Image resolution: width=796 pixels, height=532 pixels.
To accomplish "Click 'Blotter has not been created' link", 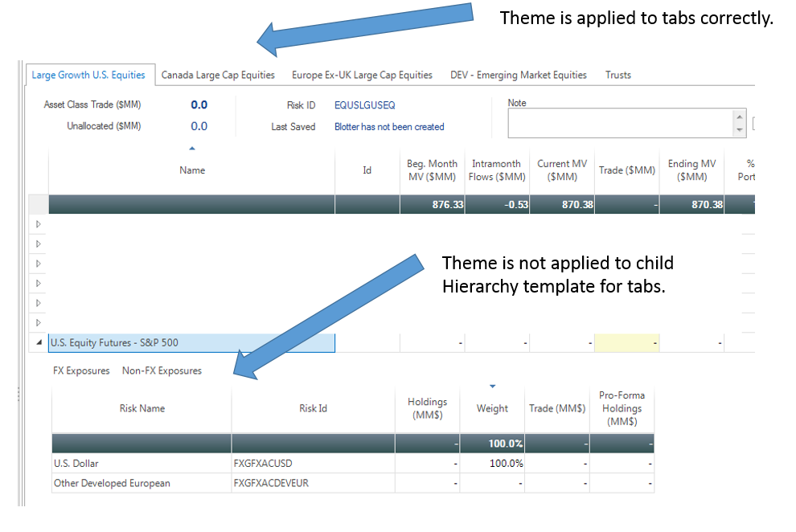I will (389, 126).
